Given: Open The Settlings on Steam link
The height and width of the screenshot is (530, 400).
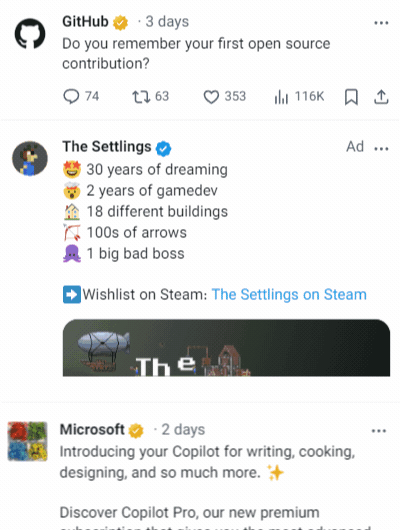Looking at the screenshot, I should pyautogui.click(x=289, y=294).
